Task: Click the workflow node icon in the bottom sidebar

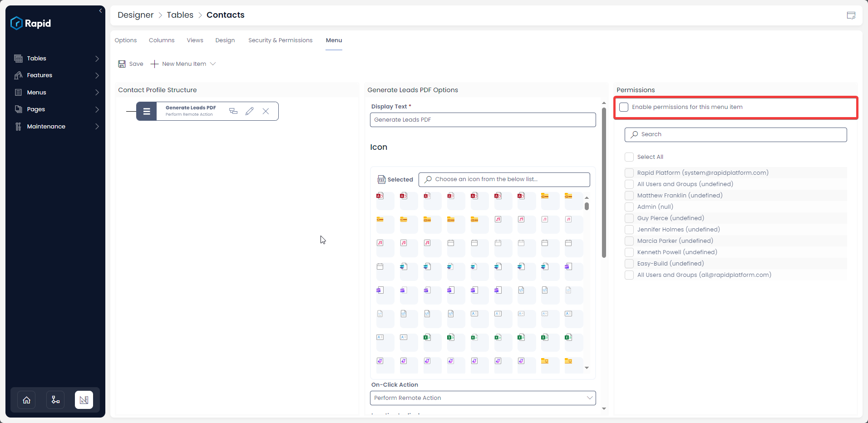Action: coord(55,399)
